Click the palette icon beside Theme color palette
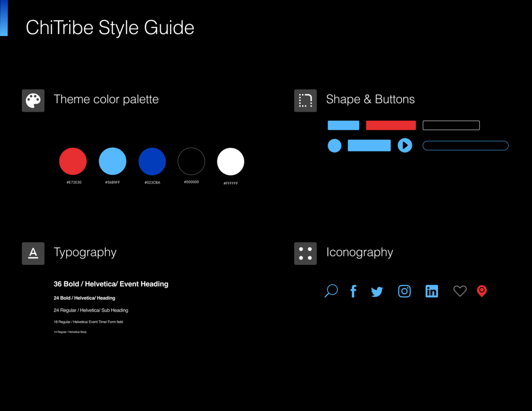Viewport: 532px width, 411px height. point(33,100)
